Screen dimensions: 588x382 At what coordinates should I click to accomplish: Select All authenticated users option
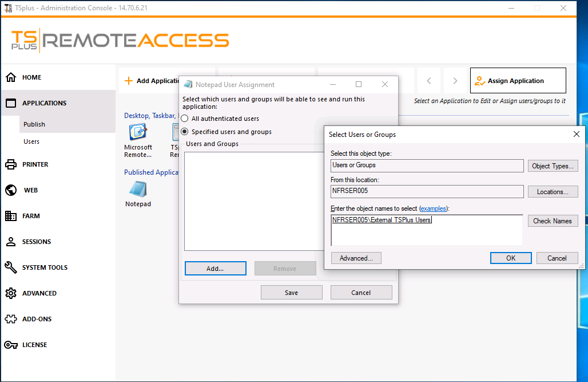[x=185, y=119]
